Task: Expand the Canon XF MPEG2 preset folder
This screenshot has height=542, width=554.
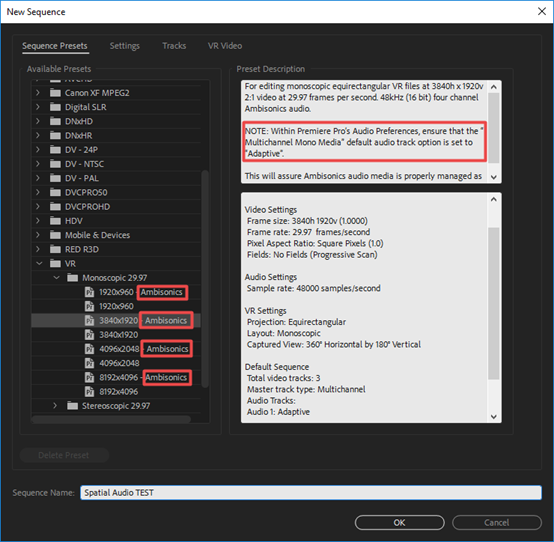Action: coord(38,93)
